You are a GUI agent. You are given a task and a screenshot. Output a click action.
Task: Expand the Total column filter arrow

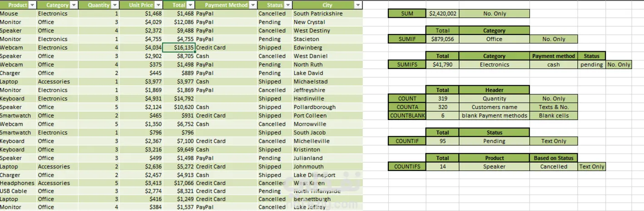(x=190, y=5)
